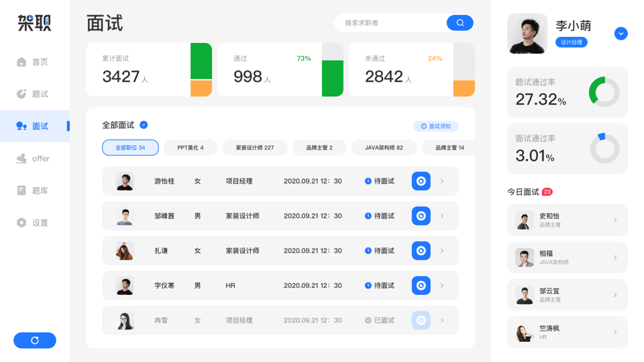The image size is (644, 362).
Task: Focus the 搜索求职者 search field
Action: [390, 23]
